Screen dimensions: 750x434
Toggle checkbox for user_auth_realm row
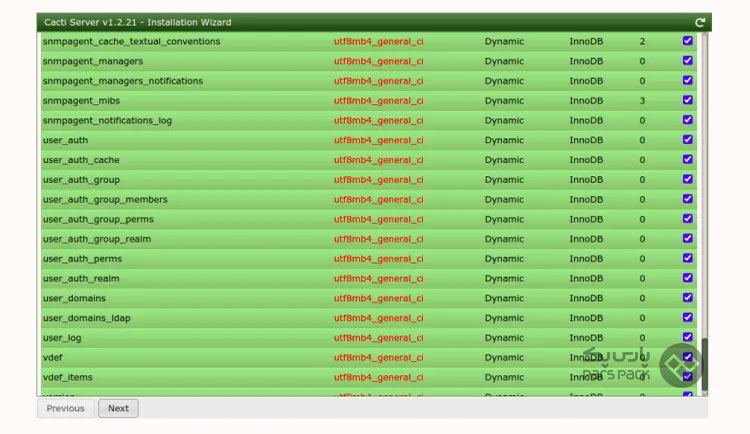tap(687, 278)
